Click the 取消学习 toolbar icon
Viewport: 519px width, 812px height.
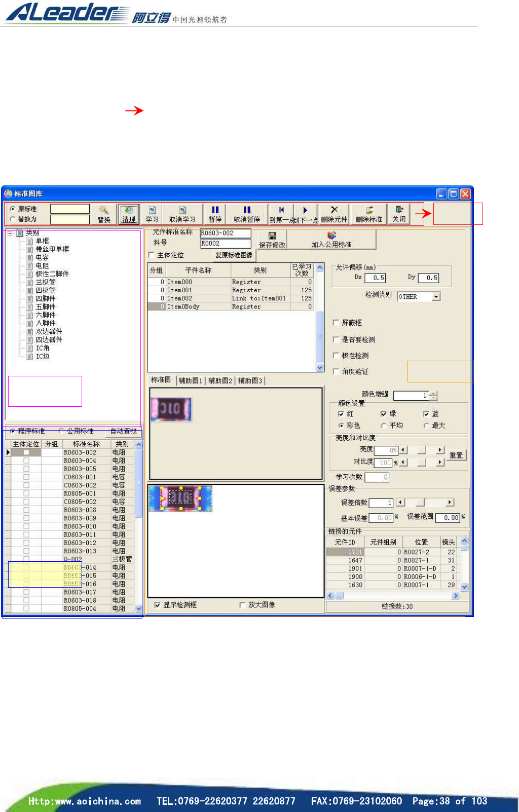tap(182, 214)
